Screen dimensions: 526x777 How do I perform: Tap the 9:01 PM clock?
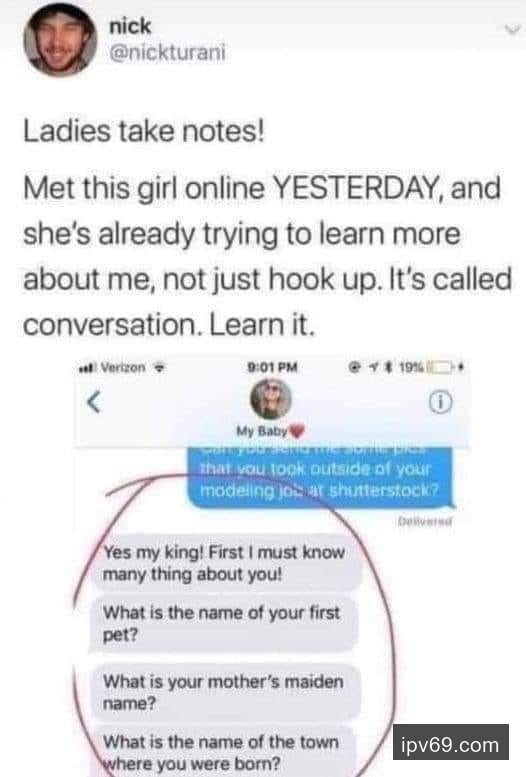pyautogui.click(x=272, y=367)
